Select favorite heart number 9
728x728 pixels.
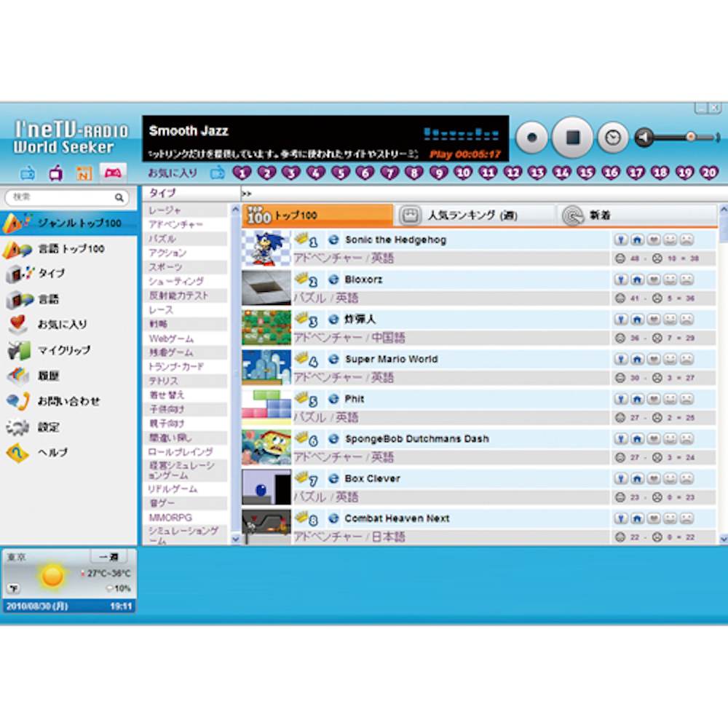(x=439, y=173)
